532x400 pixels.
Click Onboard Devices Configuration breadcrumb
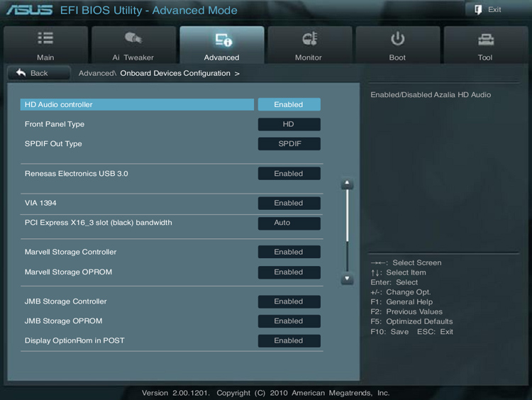(x=175, y=73)
